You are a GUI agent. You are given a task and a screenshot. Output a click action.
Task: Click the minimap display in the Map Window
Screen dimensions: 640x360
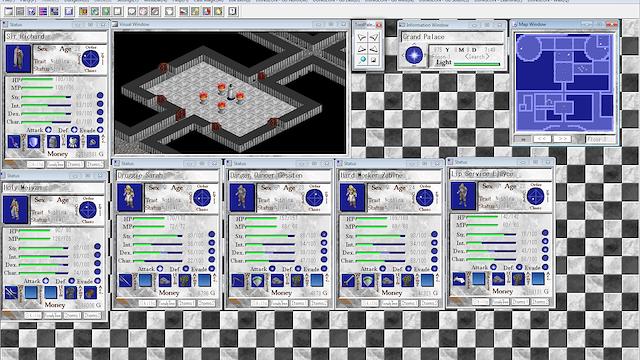click(x=565, y=82)
